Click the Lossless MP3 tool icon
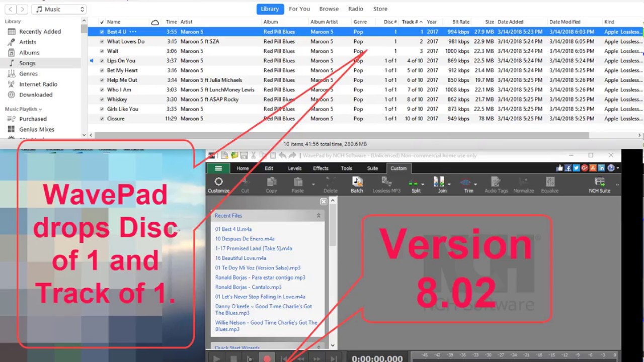This screenshot has height=362, width=644. coord(386,185)
